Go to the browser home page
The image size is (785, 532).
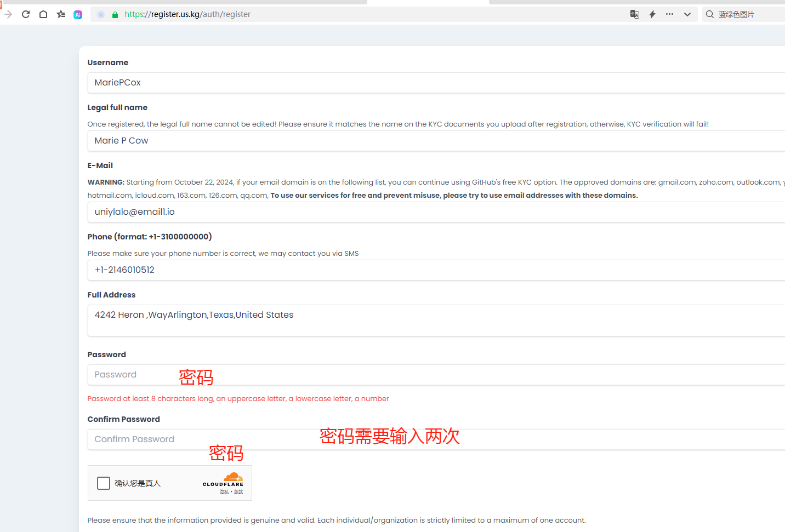pos(43,14)
